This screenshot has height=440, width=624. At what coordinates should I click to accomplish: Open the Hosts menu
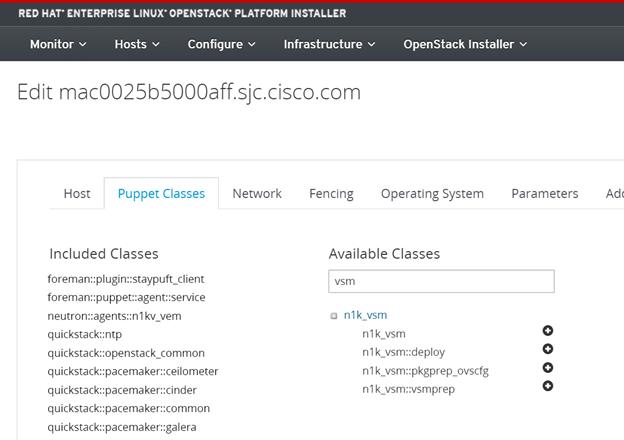click(137, 44)
